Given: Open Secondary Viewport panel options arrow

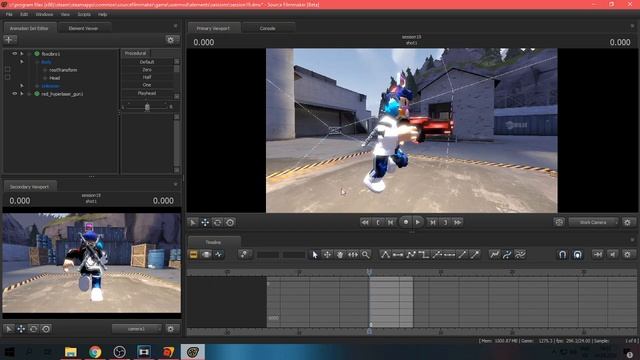Looking at the screenshot, I should point(176,184).
